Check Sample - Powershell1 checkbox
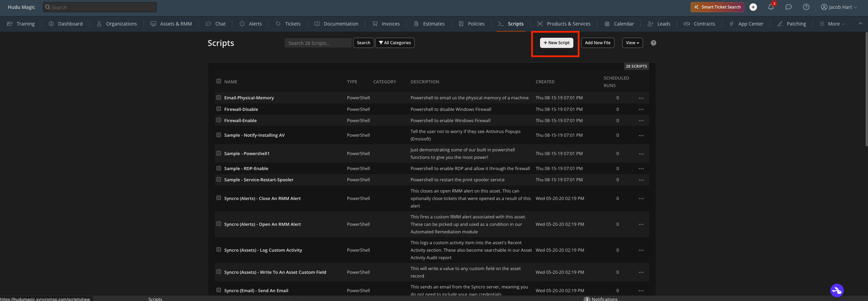This screenshot has width=868, height=301. pos(219,153)
